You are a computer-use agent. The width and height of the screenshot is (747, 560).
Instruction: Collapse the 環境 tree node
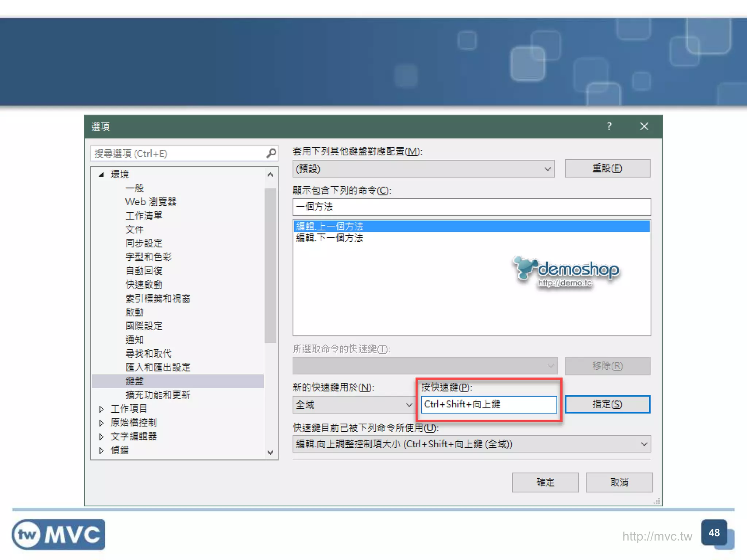coord(101,175)
